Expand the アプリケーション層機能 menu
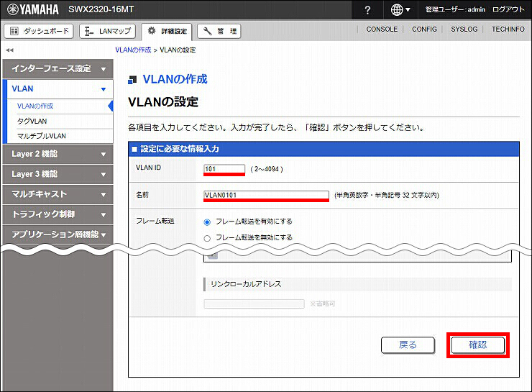 pos(58,234)
